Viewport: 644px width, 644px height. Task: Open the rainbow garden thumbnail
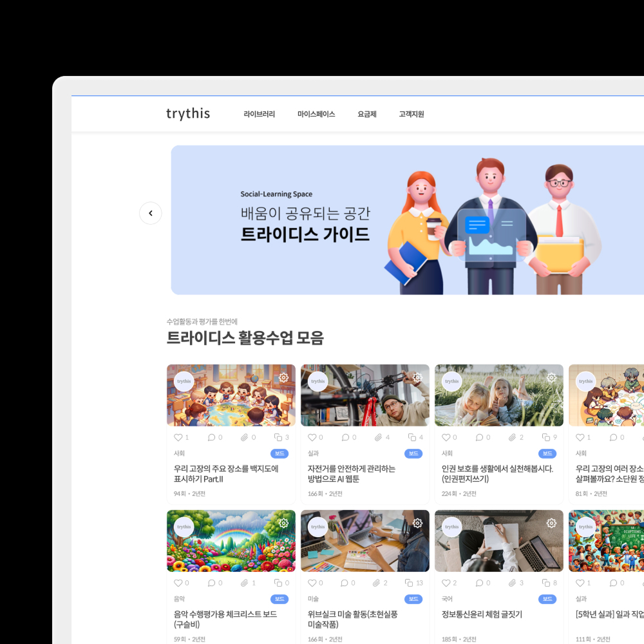(x=231, y=540)
